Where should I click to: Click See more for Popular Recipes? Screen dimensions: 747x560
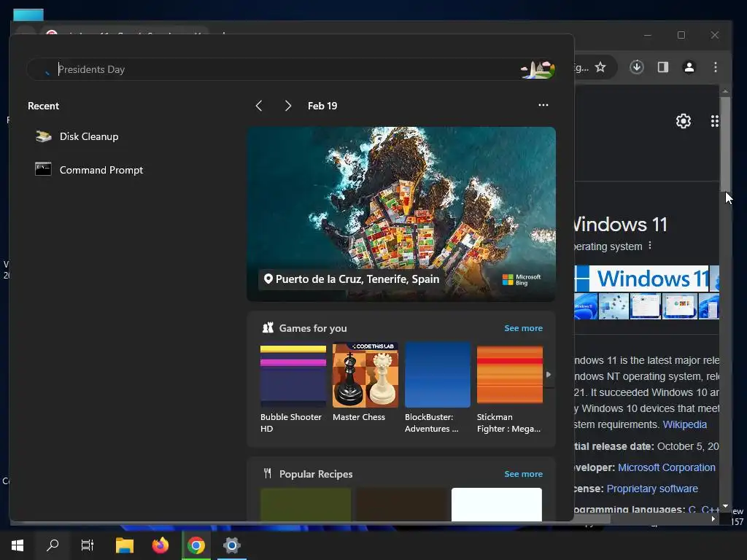523,474
